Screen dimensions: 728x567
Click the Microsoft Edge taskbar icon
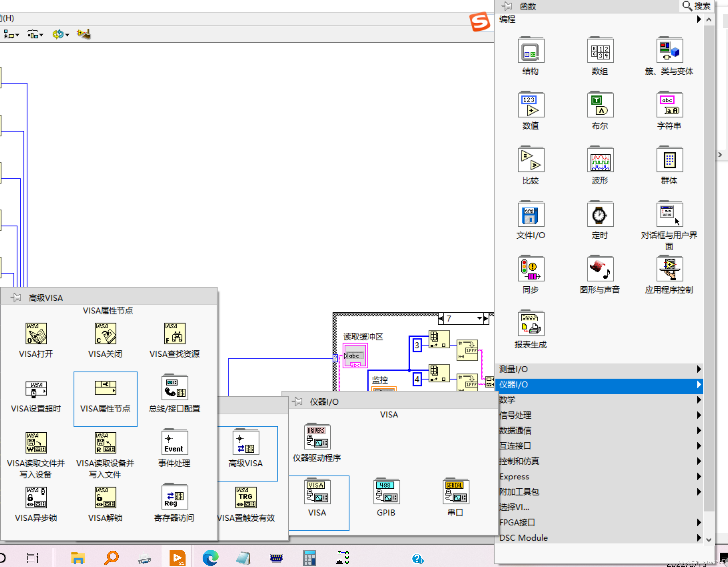pos(210,558)
